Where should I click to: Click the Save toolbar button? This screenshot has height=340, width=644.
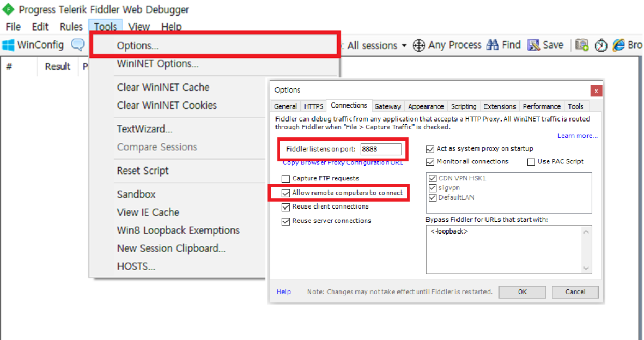pyautogui.click(x=545, y=45)
